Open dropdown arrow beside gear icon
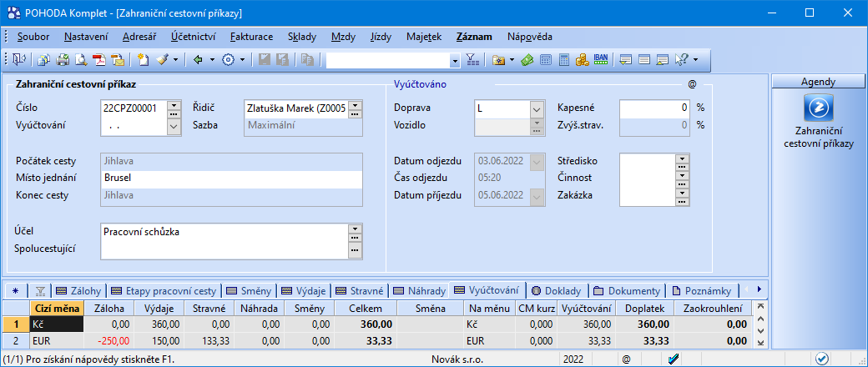This screenshot has height=367, width=868. pyautogui.click(x=242, y=60)
